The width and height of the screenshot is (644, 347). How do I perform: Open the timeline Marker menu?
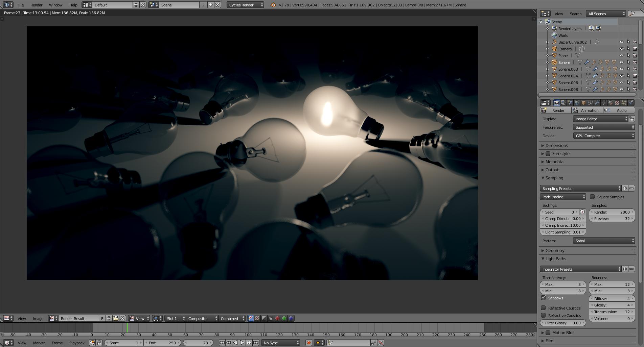tap(39, 343)
